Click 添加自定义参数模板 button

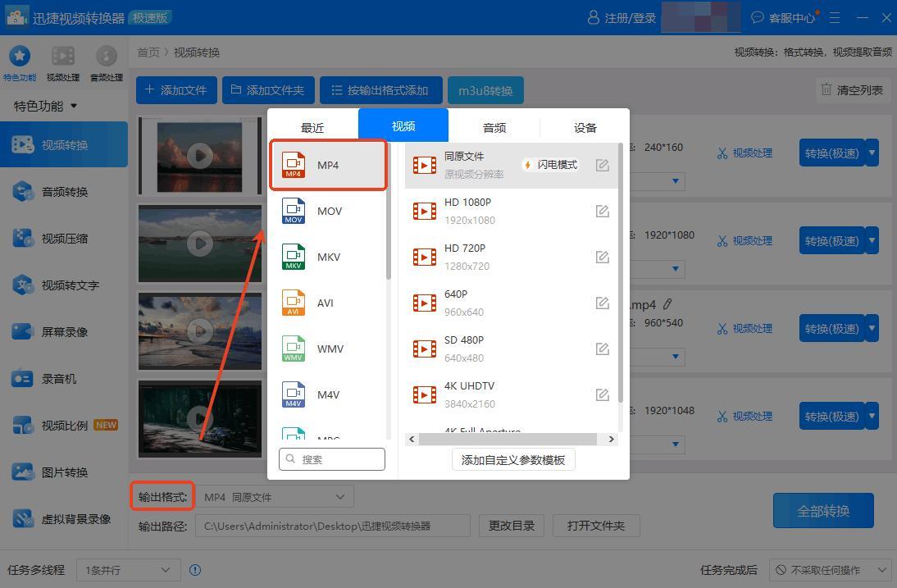pyautogui.click(x=513, y=460)
